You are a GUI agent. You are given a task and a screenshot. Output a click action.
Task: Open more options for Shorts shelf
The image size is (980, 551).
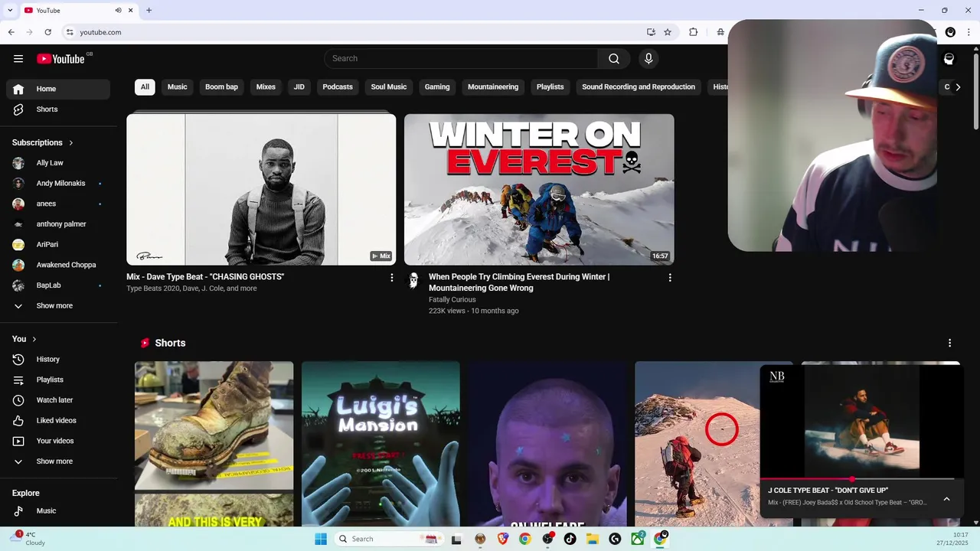(x=949, y=344)
